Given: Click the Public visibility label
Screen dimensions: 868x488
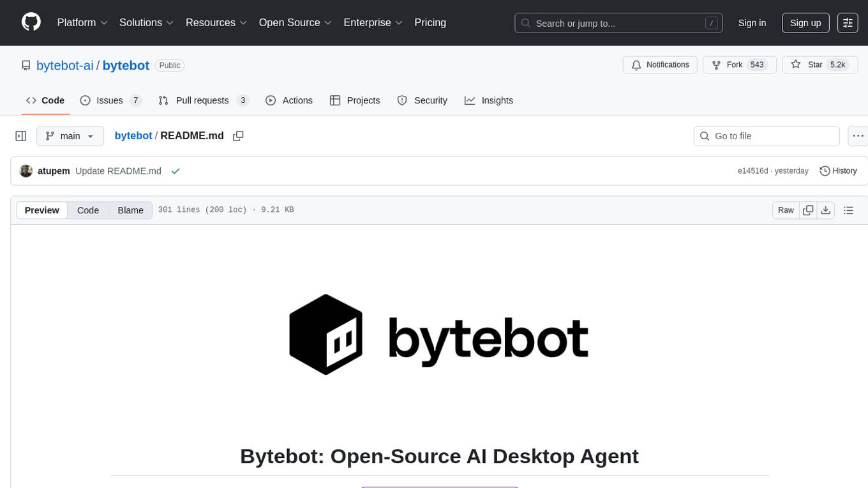Looking at the screenshot, I should (170, 65).
